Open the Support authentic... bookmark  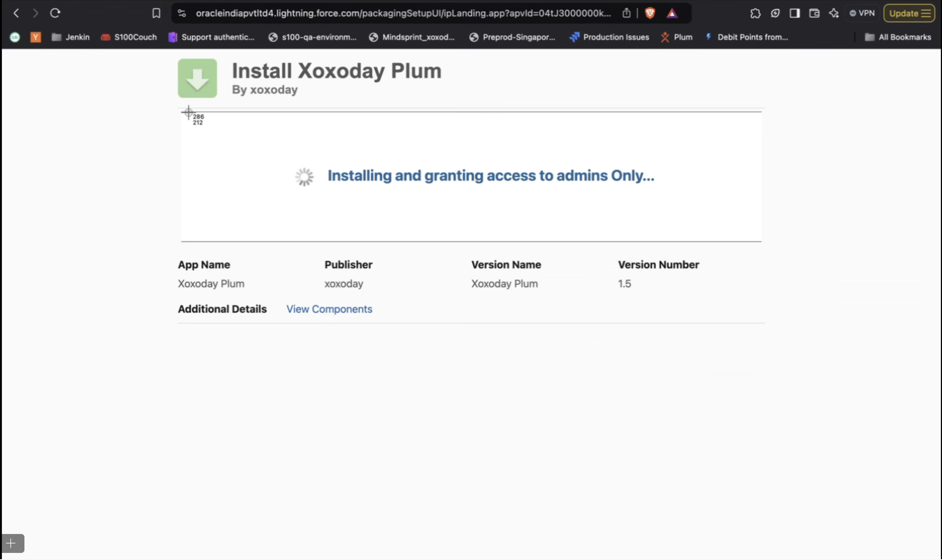point(211,37)
